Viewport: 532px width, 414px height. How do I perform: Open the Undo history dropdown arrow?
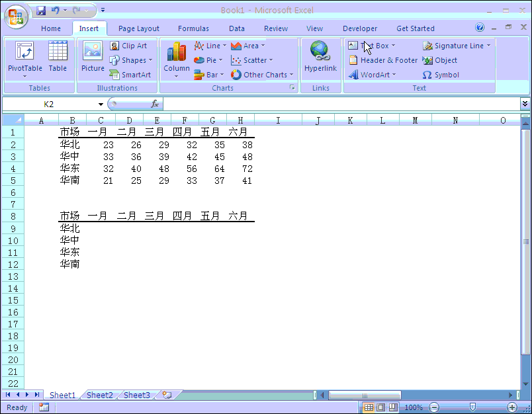[x=65, y=11]
